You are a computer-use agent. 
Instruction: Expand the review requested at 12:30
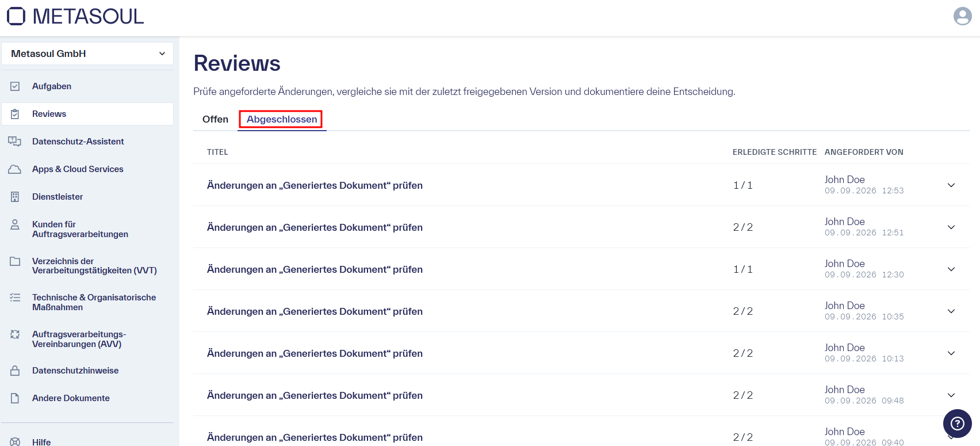coord(951,269)
